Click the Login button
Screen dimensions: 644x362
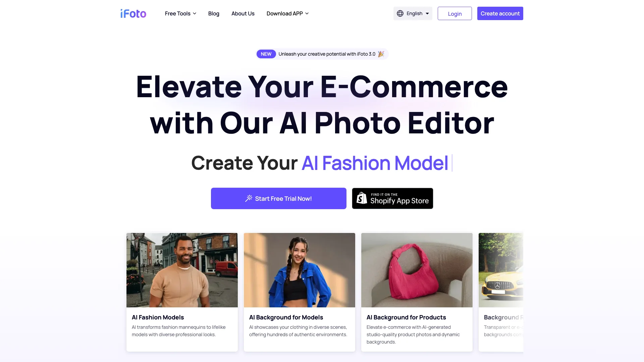pyautogui.click(x=454, y=13)
